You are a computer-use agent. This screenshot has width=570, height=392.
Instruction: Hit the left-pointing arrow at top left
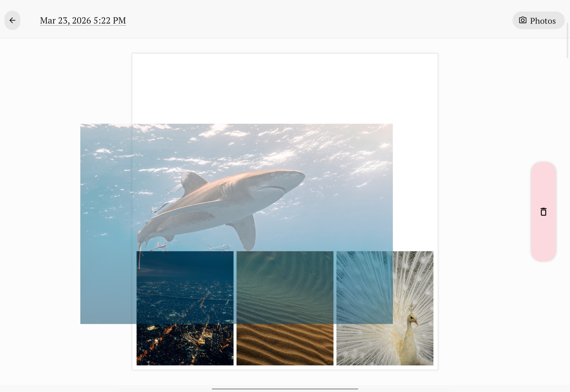click(x=12, y=20)
